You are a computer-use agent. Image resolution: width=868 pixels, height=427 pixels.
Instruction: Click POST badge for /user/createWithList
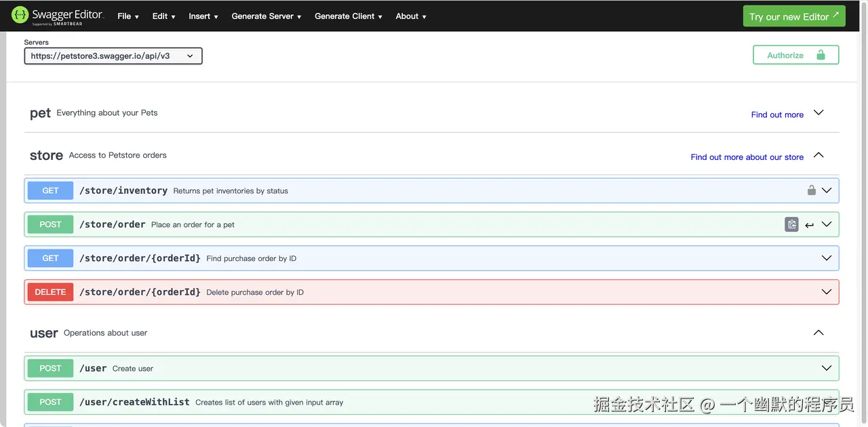[x=50, y=402]
